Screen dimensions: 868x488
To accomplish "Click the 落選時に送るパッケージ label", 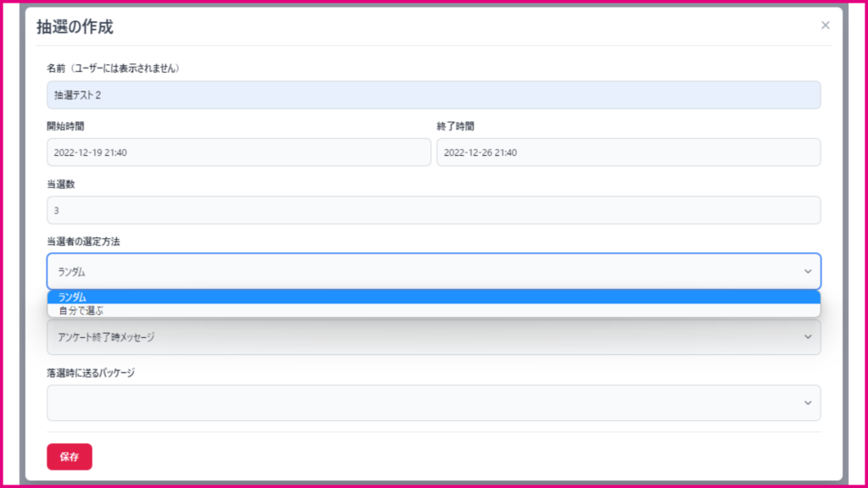I will pyautogui.click(x=91, y=373).
